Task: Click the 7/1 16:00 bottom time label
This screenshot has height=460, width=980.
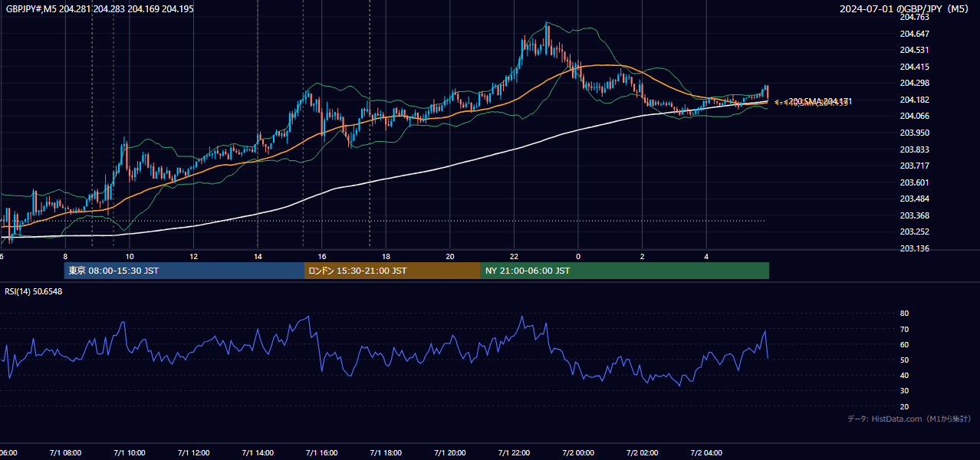Action: click(x=322, y=453)
